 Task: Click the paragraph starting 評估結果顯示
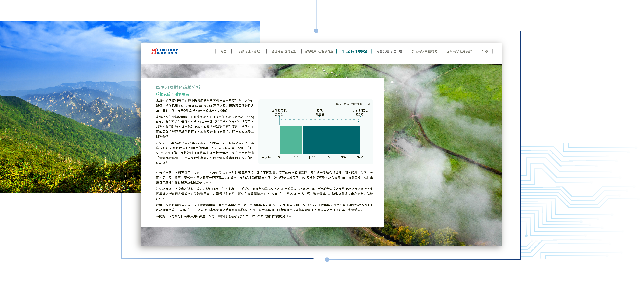(264, 194)
